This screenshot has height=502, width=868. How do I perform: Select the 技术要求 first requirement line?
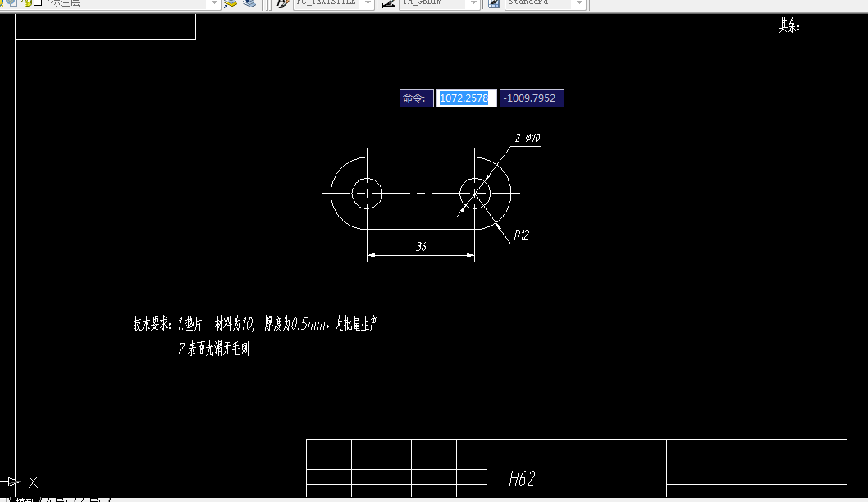[x=255, y=324]
